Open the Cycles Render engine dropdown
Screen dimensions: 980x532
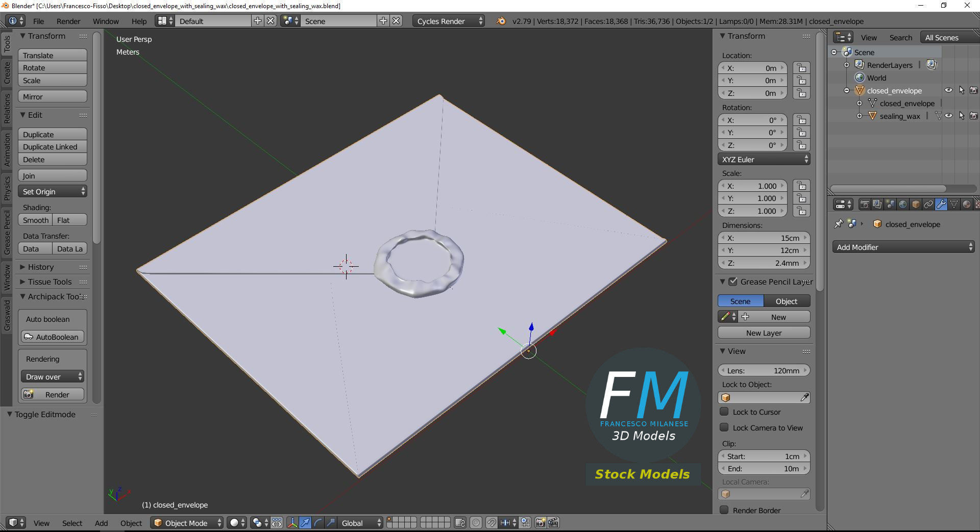click(448, 21)
